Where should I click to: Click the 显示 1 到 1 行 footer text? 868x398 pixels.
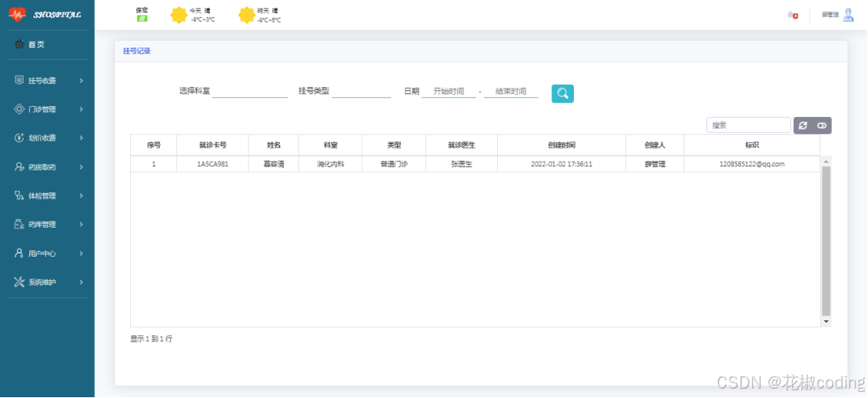pos(151,338)
